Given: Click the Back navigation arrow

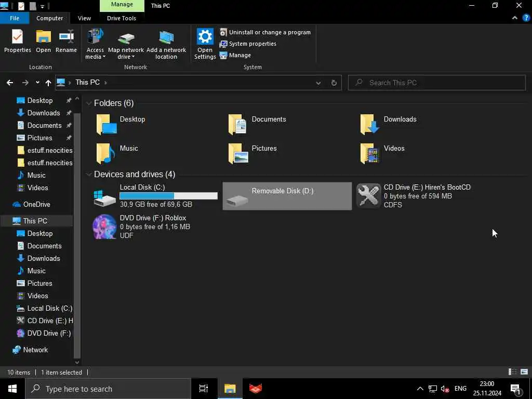Looking at the screenshot, I should pos(10,83).
